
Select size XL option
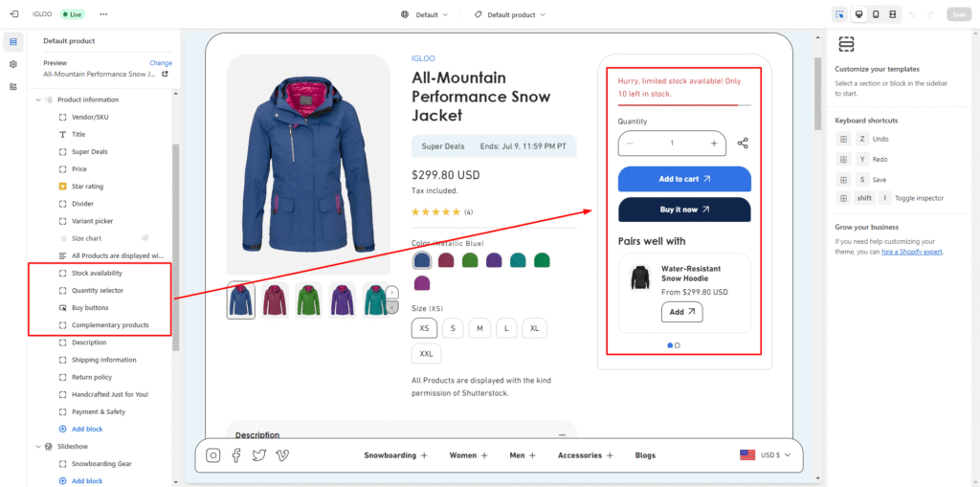(x=534, y=328)
